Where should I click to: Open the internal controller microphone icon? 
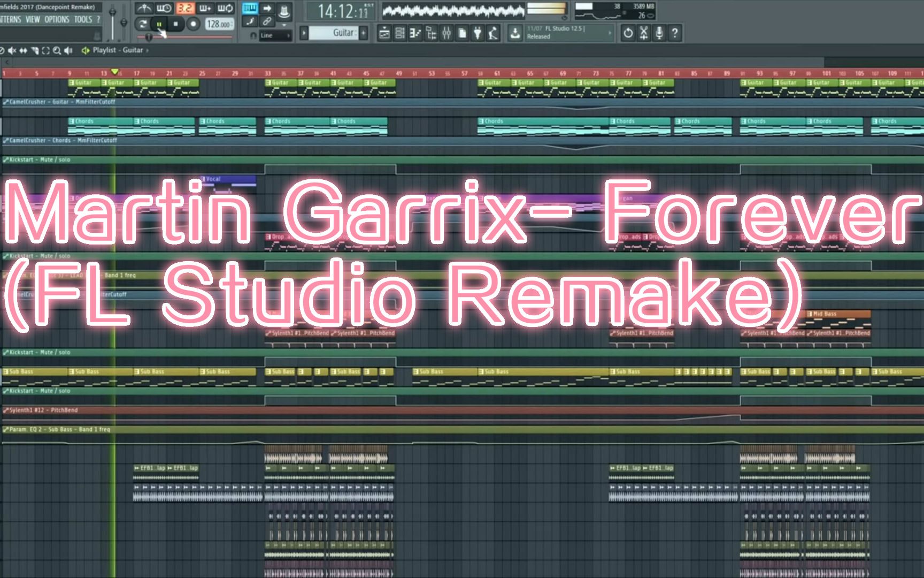(659, 33)
